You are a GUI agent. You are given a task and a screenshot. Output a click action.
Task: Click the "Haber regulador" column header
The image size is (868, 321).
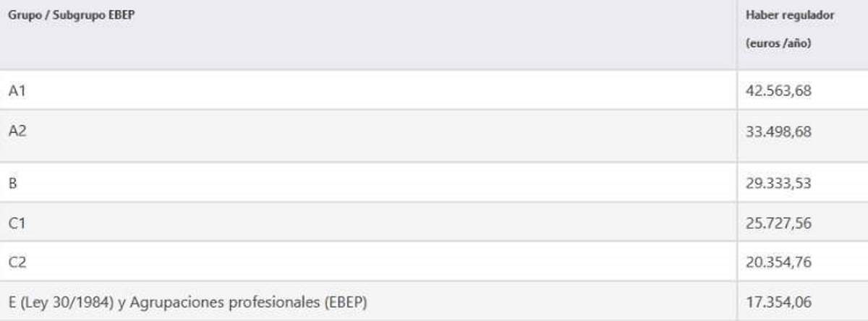point(789,15)
